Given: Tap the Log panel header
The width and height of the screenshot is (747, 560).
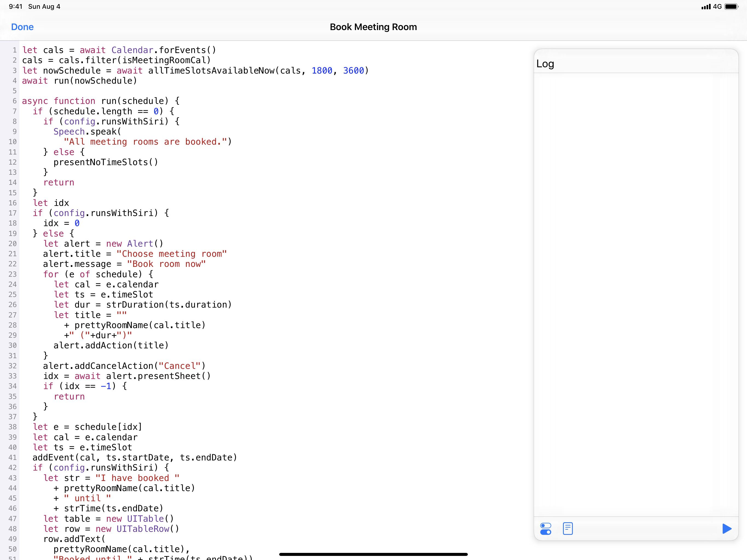Looking at the screenshot, I should (x=545, y=64).
